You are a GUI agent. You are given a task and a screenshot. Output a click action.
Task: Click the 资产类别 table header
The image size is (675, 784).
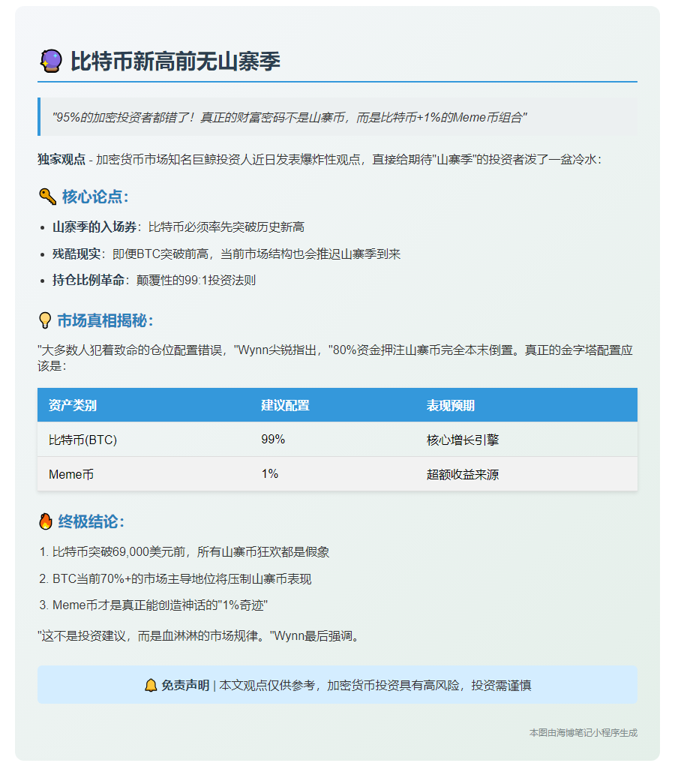pos(73,405)
